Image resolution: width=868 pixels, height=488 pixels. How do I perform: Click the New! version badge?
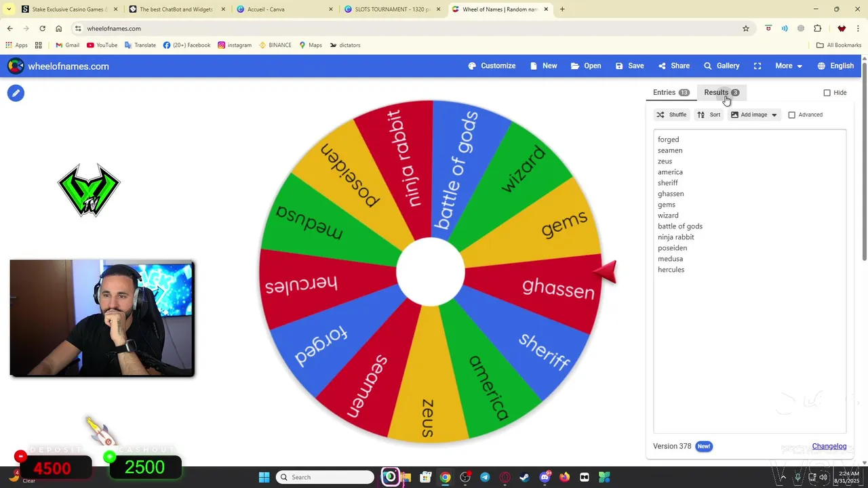[x=704, y=446]
